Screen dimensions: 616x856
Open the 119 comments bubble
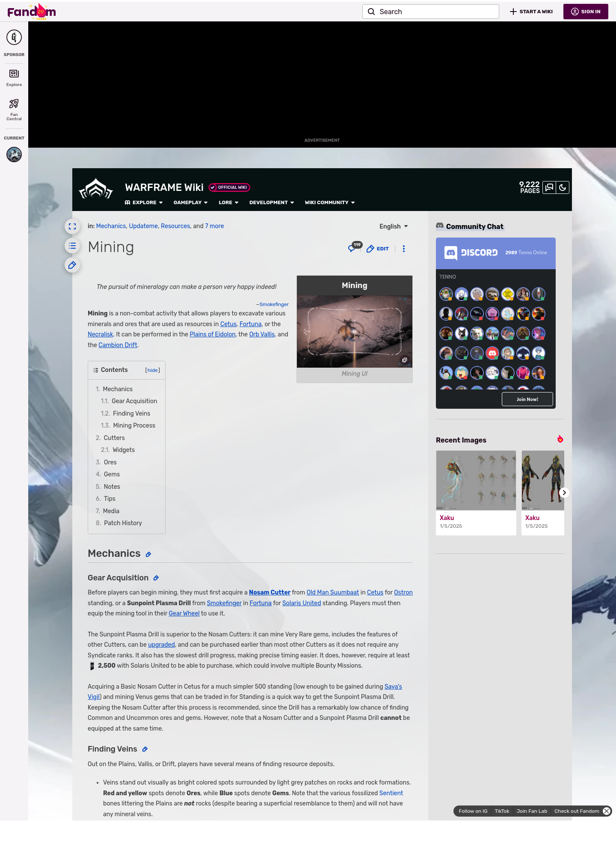tap(355, 247)
